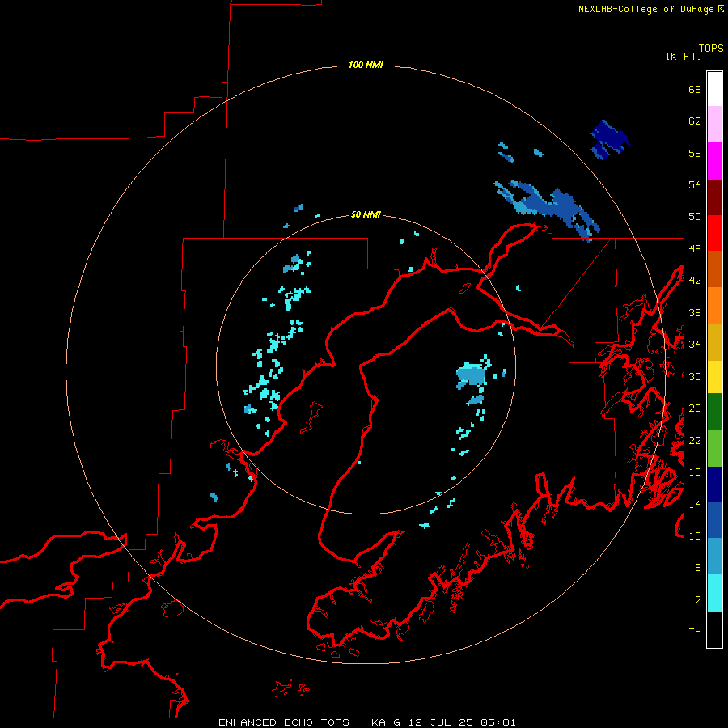Select the dark red 54 kft swatch

tap(714, 197)
